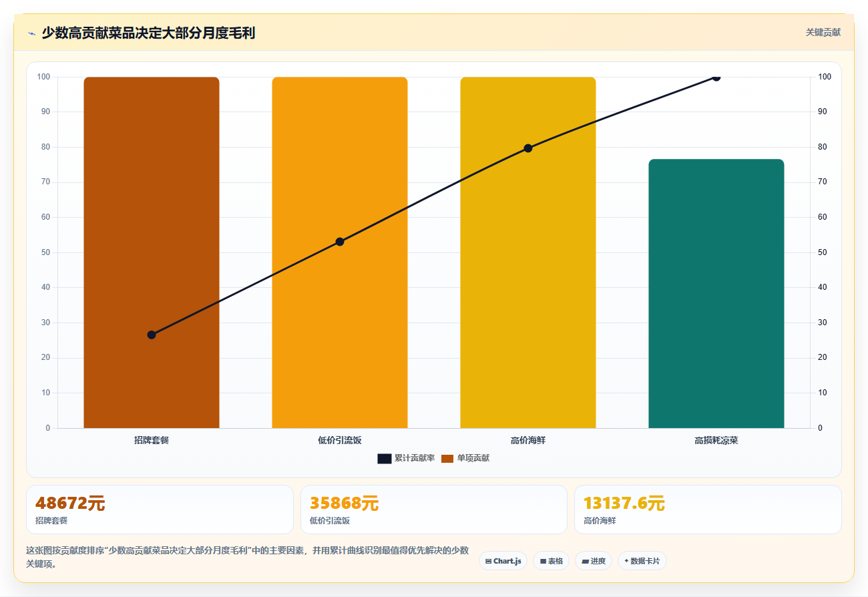Image resolution: width=868 pixels, height=597 pixels.
Task: Click the 低价引流饭 x-axis label
Action: pos(340,440)
